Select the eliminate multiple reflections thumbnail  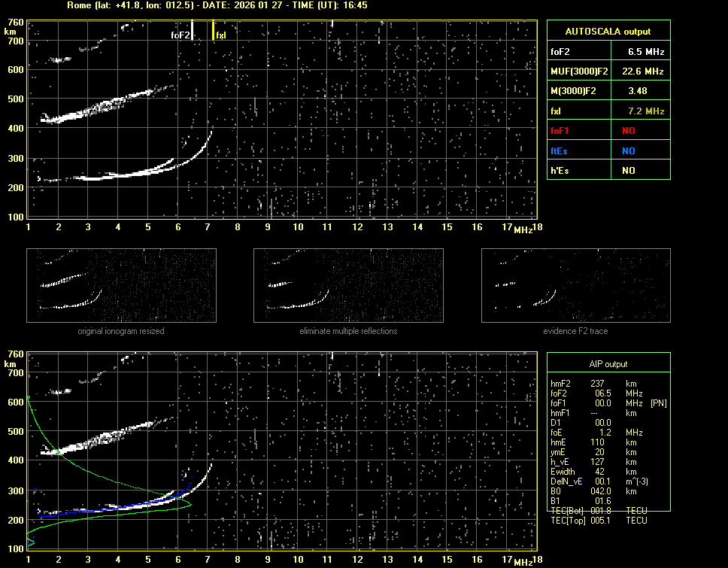[348, 285]
